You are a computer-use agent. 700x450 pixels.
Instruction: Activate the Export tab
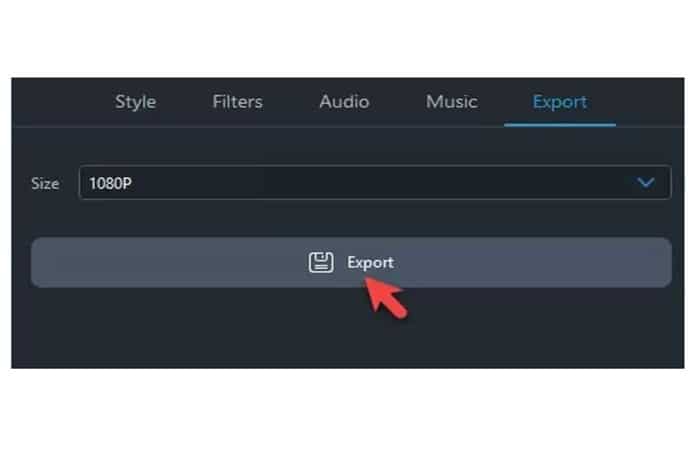pos(560,102)
